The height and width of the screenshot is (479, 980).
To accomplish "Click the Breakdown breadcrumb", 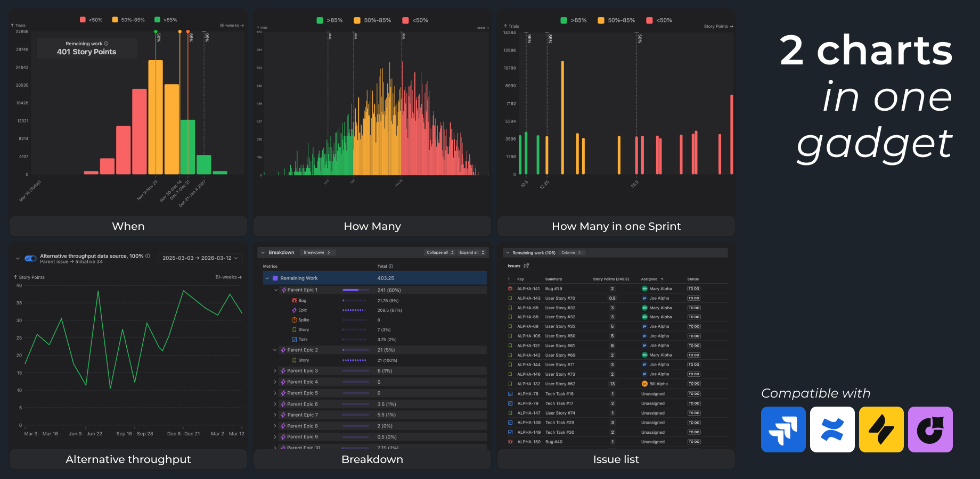I will (x=318, y=252).
